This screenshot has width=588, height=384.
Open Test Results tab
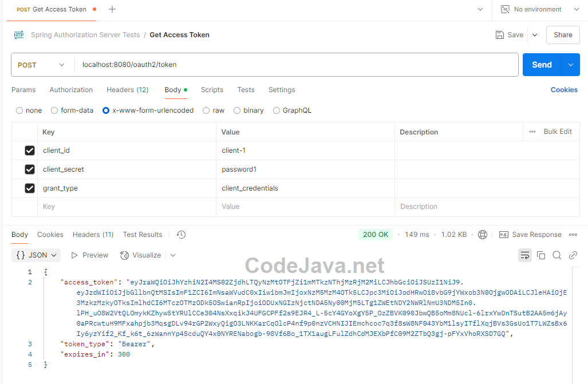pyautogui.click(x=143, y=235)
